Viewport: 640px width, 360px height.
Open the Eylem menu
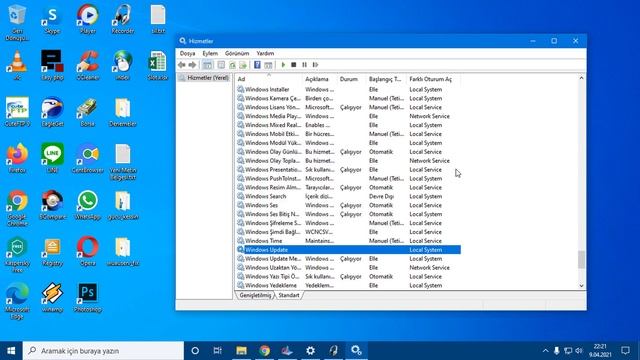210,53
